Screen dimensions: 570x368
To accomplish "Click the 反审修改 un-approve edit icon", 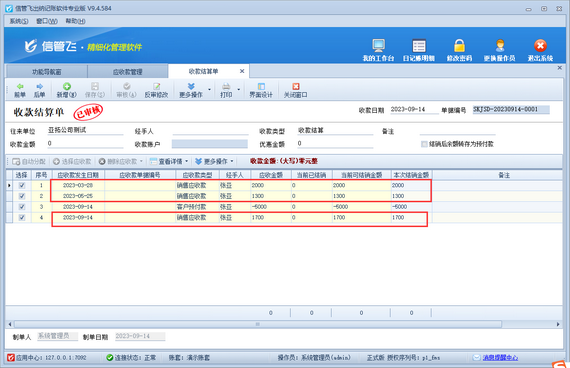I will (156, 86).
